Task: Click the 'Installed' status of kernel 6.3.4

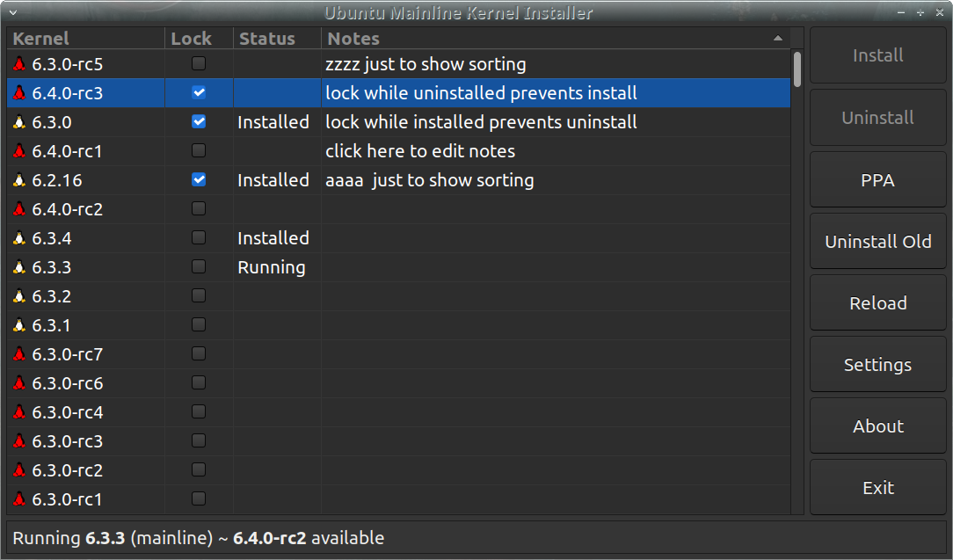Action: pos(273,238)
